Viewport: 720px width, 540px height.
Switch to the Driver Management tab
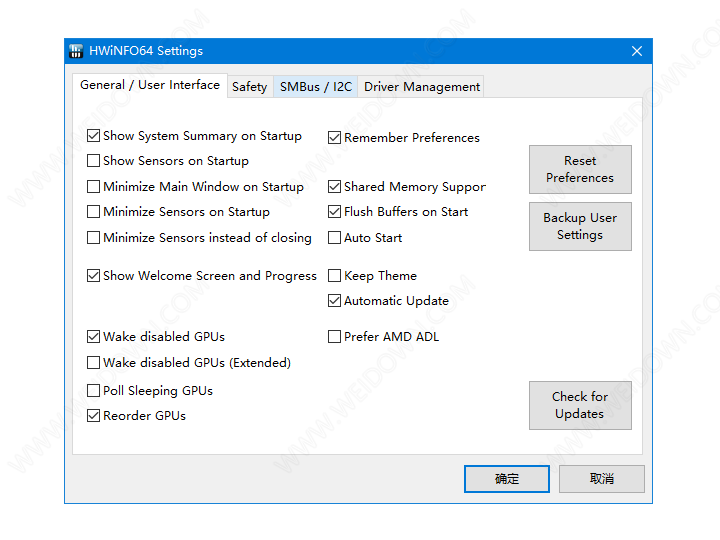click(422, 87)
